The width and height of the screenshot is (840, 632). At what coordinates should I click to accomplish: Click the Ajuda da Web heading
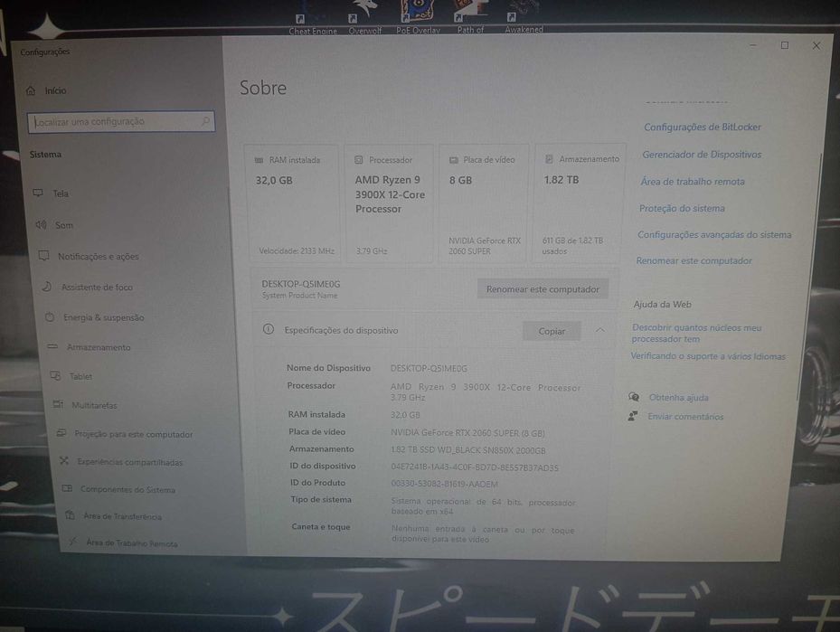point(662,304)
